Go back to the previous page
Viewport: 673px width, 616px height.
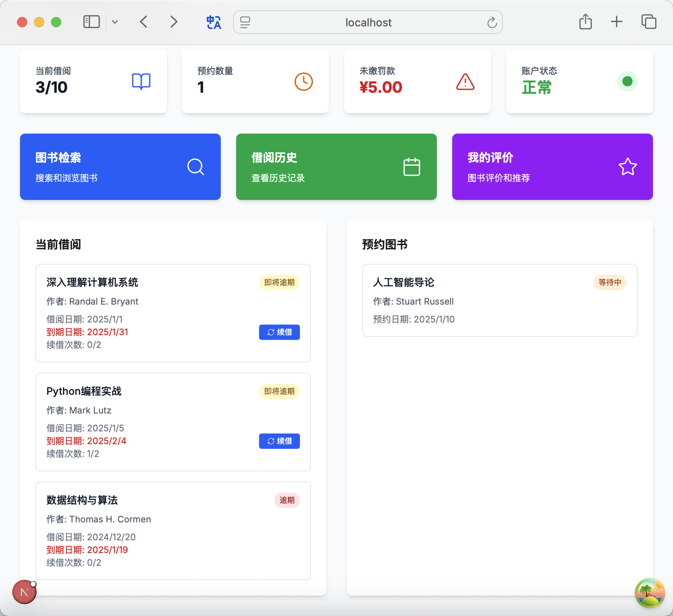[x=144, y=22]
